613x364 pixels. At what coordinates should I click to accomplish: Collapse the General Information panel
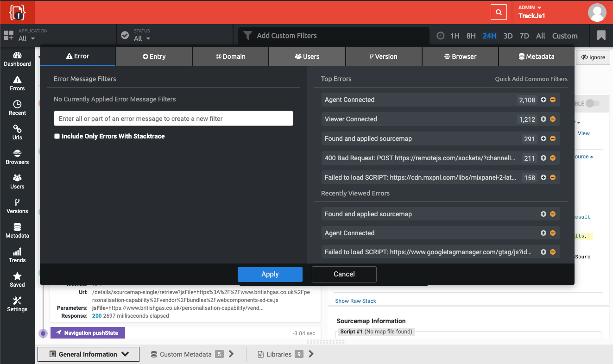point(126,354)
